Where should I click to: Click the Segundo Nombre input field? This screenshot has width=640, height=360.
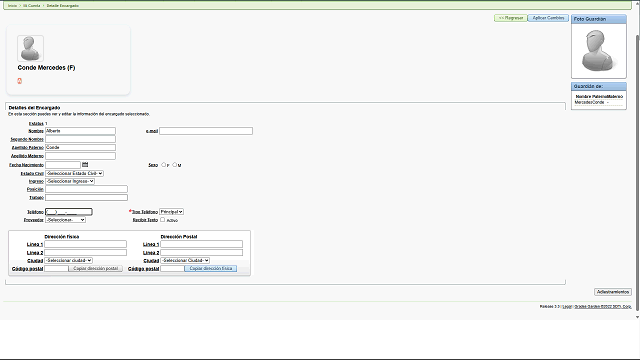(80, 139)
